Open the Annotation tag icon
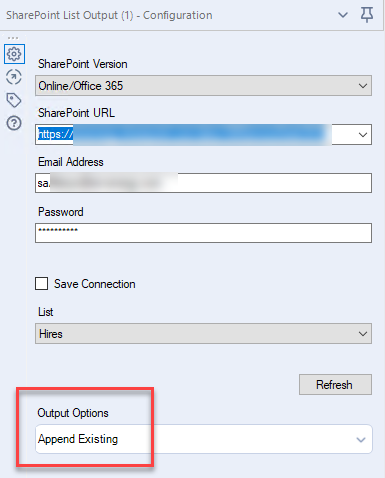 click(x=14, y=100)
